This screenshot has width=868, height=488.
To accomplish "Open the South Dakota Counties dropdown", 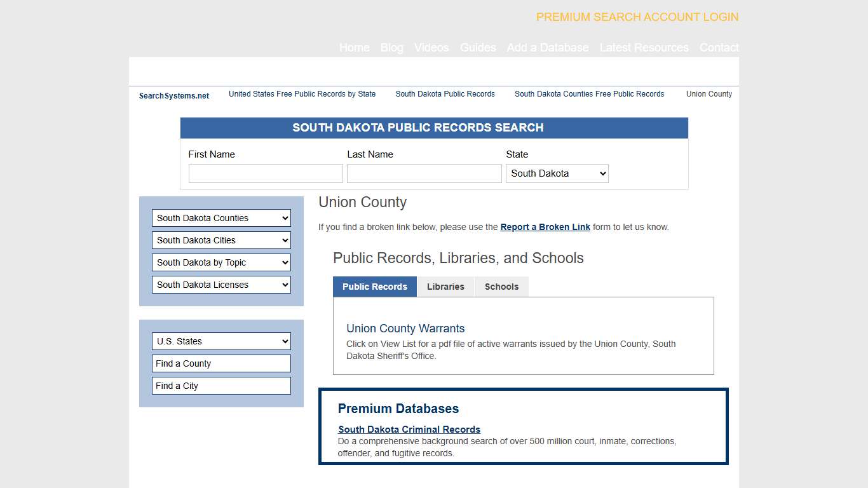I will (x=220, y=218).
